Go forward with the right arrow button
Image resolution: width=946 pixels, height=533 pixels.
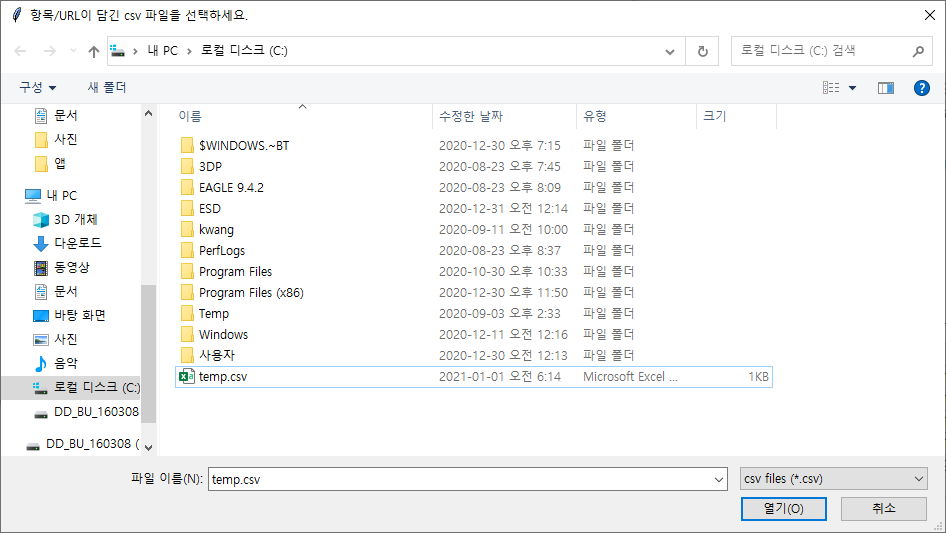coord(49,51)
